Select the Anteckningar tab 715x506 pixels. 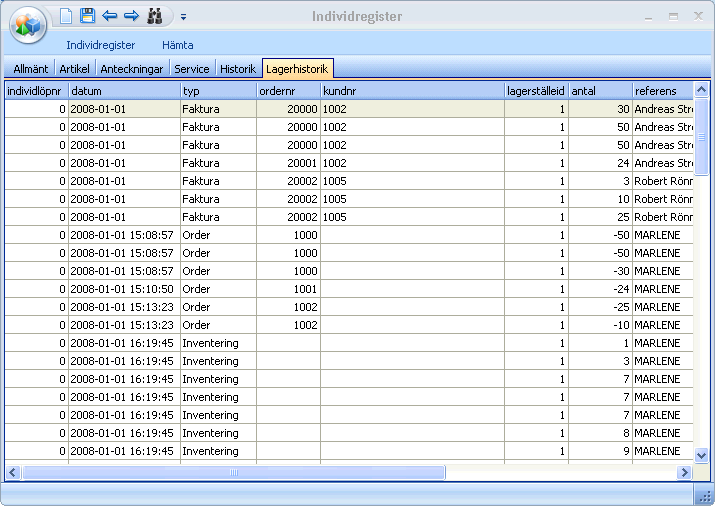131,69
